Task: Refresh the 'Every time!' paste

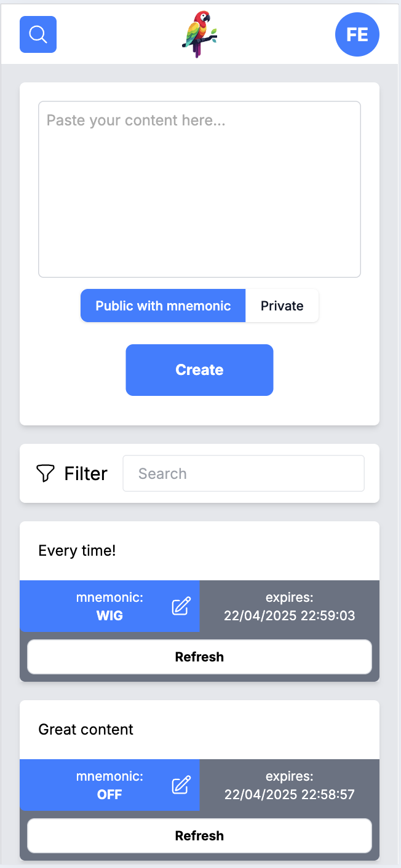Action: (199, 657)
